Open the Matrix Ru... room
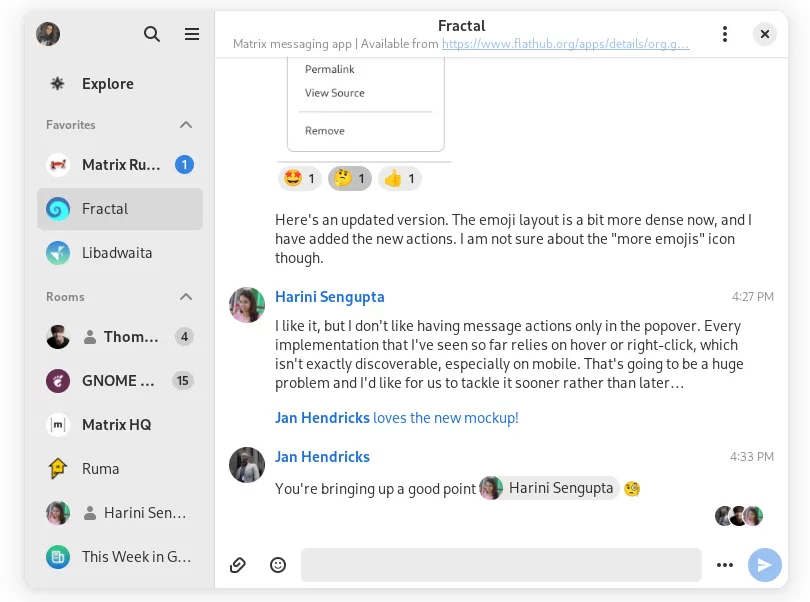 click(x=120, y=165)
